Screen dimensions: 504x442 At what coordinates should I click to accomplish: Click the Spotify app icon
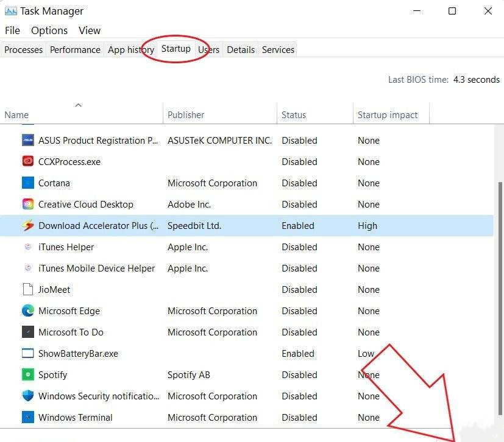click(x=28, y=375)
